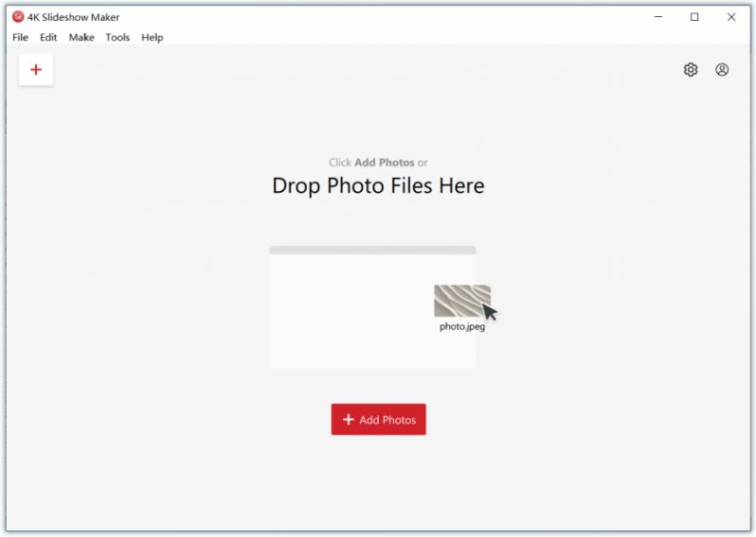Open the Tools menu
Viewport: 756px width, 537px height.
coord(117,37)
